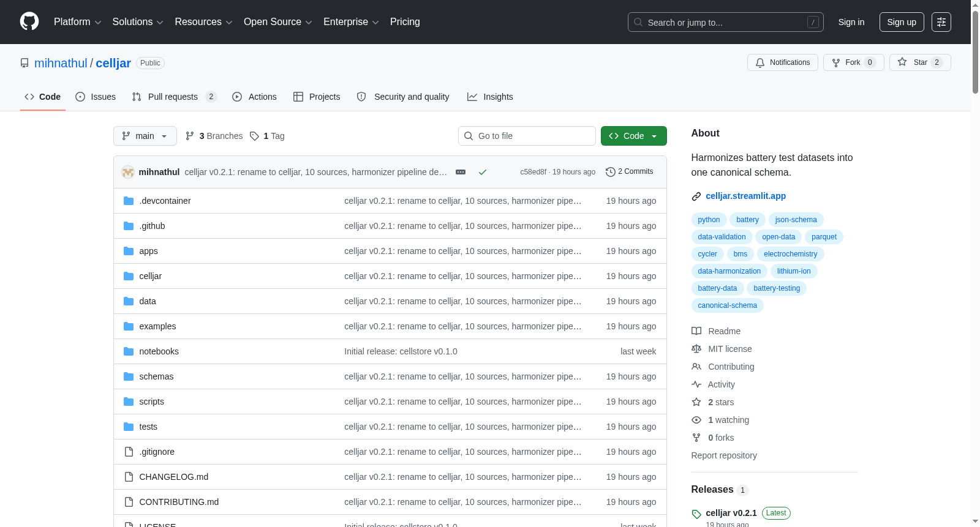Star this repository

(920, 62)
